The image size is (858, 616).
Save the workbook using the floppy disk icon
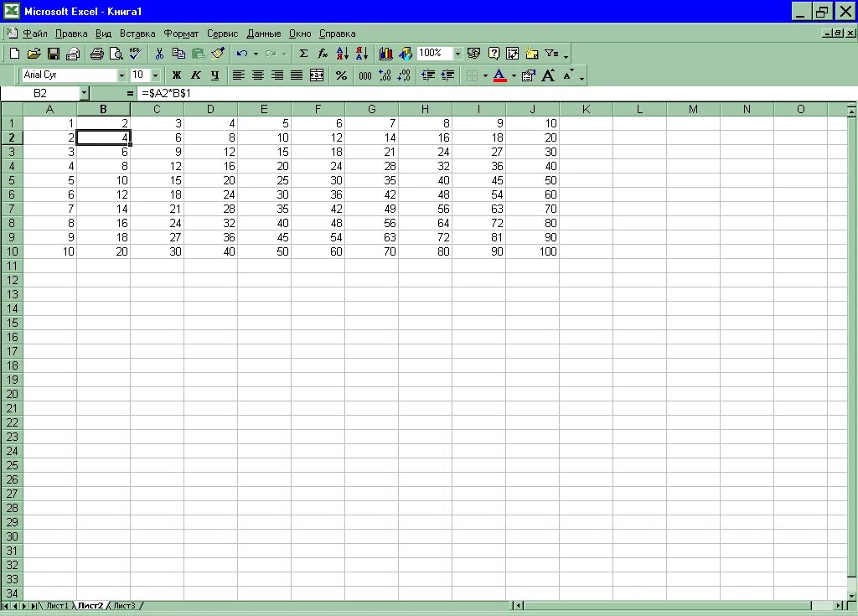coord(54,54)
